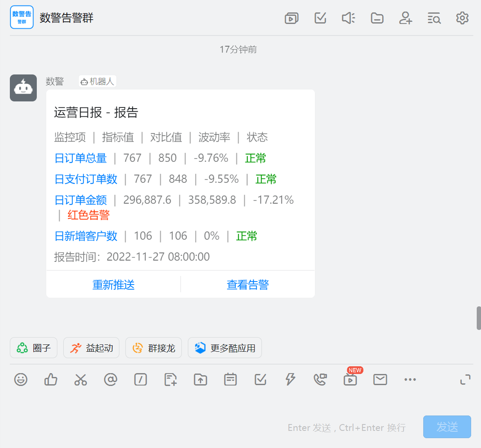Send a thumbs-up via the like icon
The height and width of the screenshot is (448, 481).
50,380
